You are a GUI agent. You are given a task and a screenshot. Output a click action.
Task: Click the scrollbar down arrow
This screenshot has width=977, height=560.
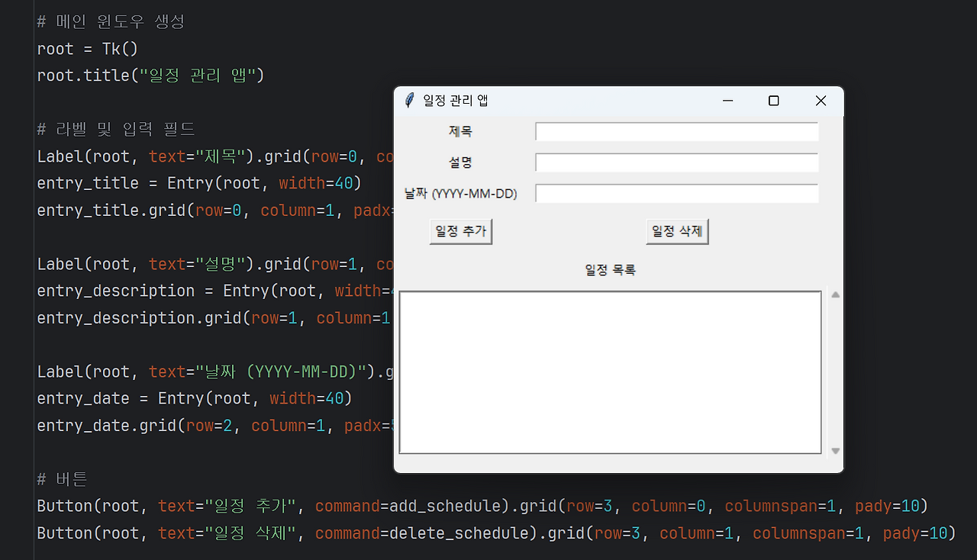click(834, 450)
